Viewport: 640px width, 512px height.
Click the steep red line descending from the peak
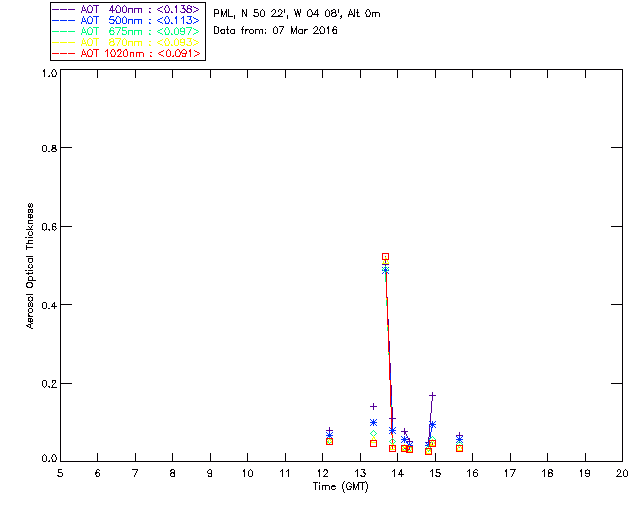pyautogui.click(x=389, y=351)
